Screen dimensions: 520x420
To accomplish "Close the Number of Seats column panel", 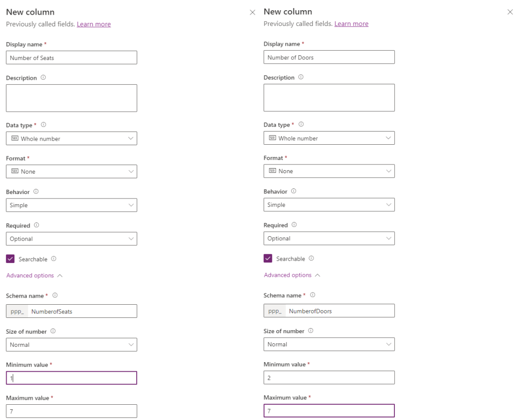I will coord(253,12).
